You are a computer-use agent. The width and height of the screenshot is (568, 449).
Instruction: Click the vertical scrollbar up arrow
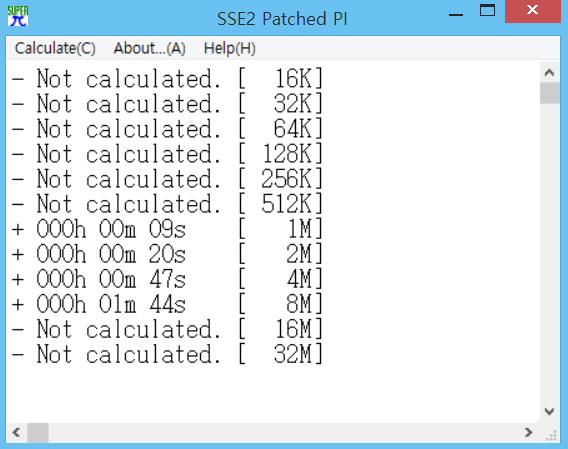[550, 72]
